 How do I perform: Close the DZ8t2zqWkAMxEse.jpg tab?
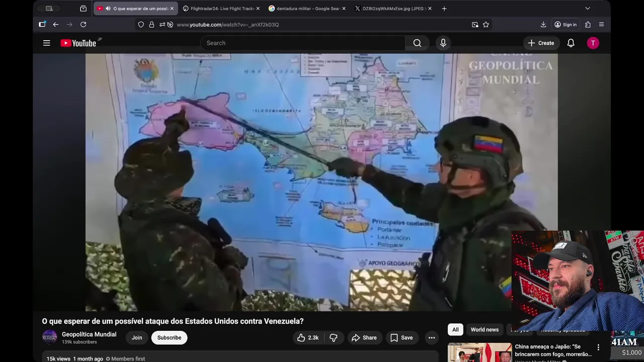[x=430, y=9]
